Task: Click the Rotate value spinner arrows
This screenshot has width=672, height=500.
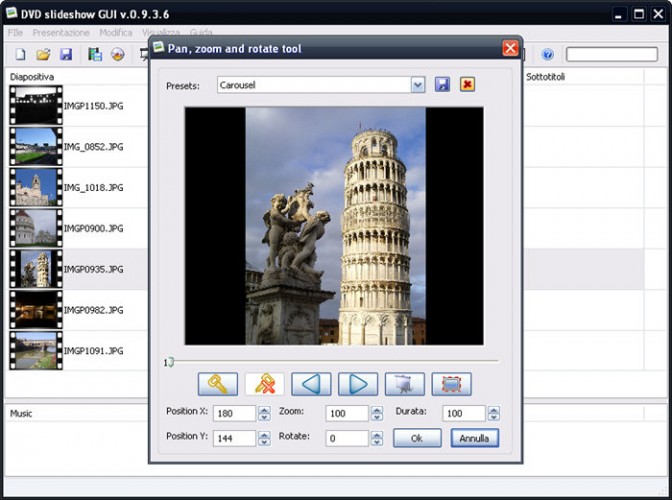Action: click(x=377, y=438)
